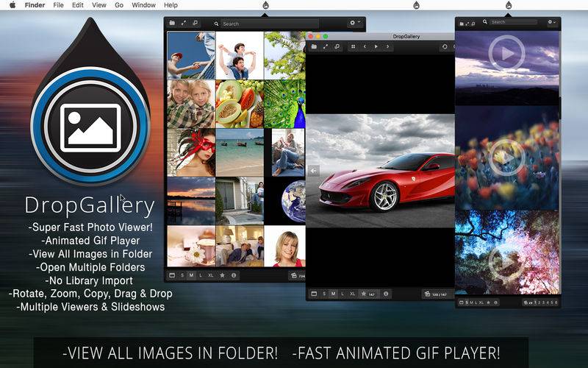The height and width of the screenshot is (368, 588).
Task: Click fullscreen arrows icon in DropGallery viewer
Action: [x=326, y=46]
